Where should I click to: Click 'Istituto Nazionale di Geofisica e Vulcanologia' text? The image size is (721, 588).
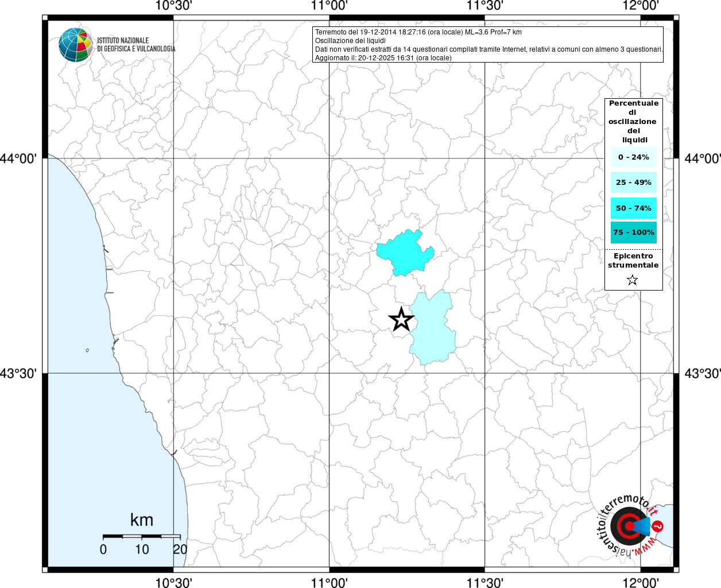pyautogui.click(x=136, y=45)
